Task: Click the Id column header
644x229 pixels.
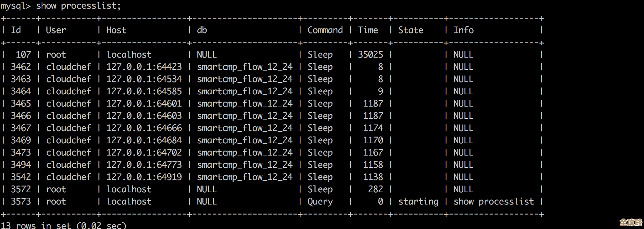Action: point(16,30)
